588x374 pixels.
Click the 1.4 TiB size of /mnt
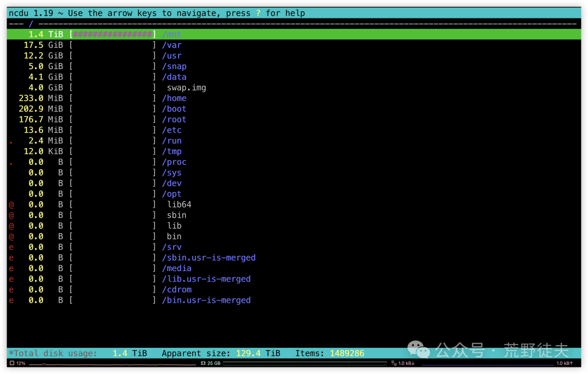click(46, 34)
